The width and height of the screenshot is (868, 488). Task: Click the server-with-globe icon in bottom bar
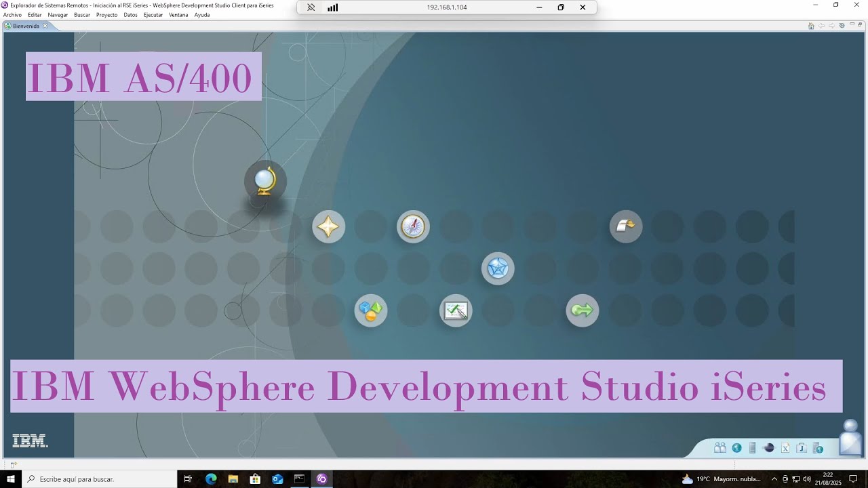point(818,448)
